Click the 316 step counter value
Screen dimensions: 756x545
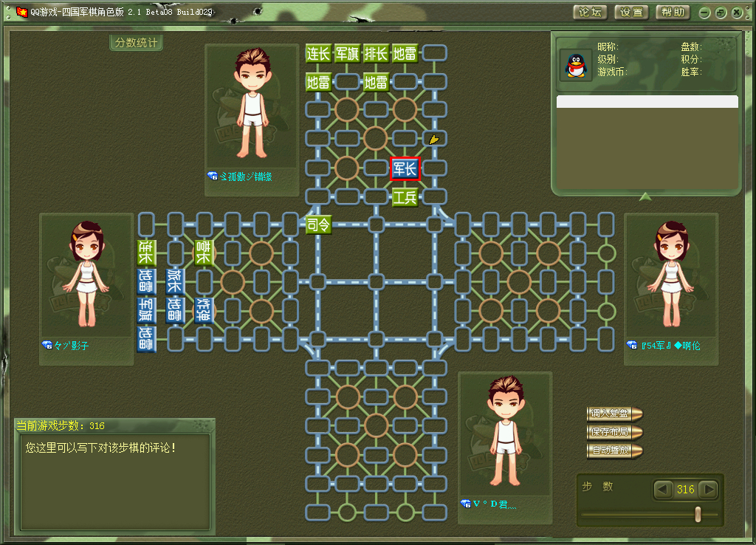click(686, 490)
